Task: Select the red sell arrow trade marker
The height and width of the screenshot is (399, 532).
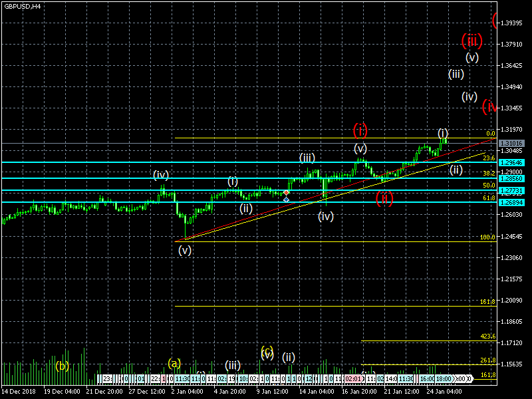Action: [287, 193]
